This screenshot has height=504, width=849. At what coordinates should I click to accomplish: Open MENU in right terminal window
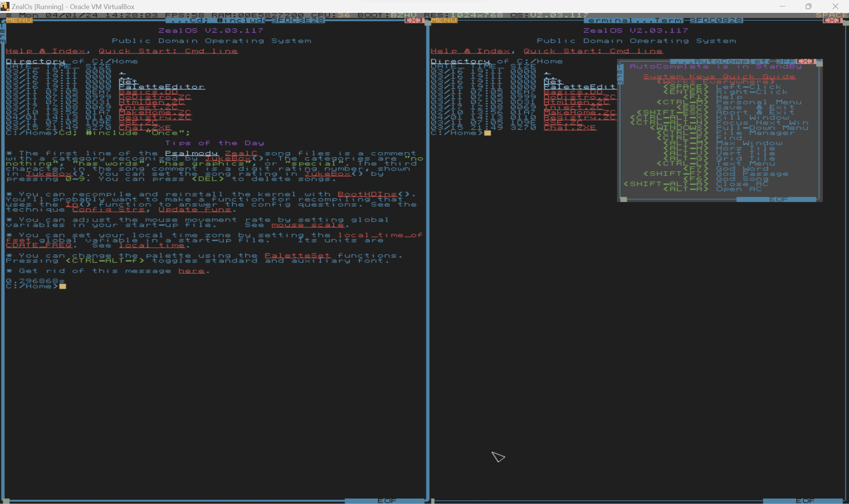[x=444, y=20]
